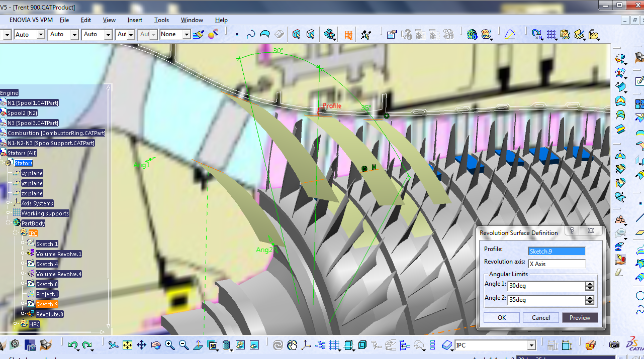Screen dimensions: 644x359
Task: Expand the PartBody tree node
Action: 9,223
